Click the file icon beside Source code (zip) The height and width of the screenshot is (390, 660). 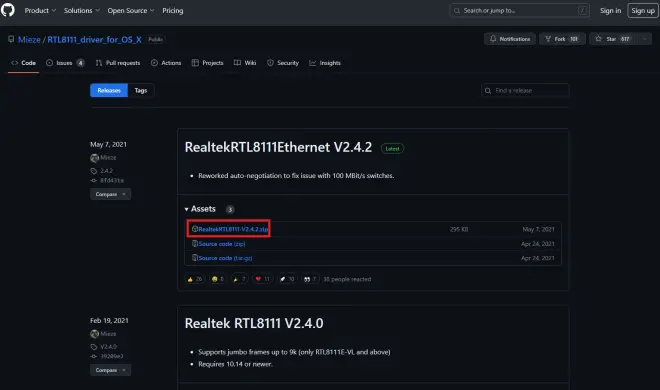point(195,243)
